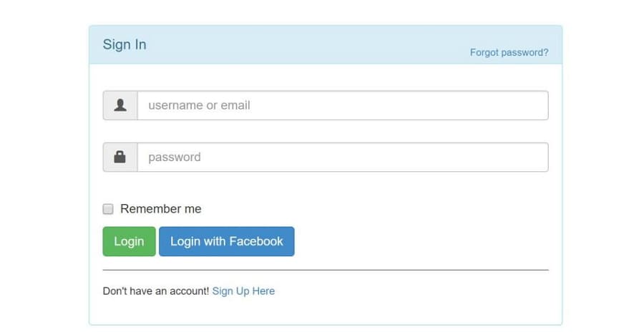The width and height of the screenshot is (644, 335).
Task: Click the user silhouette icon
Action: coord(120,105)
